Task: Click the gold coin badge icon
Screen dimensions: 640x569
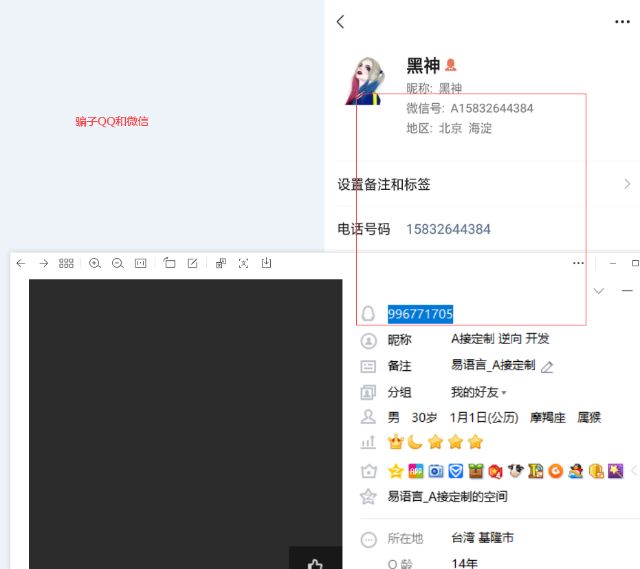Action: (596, 471)
